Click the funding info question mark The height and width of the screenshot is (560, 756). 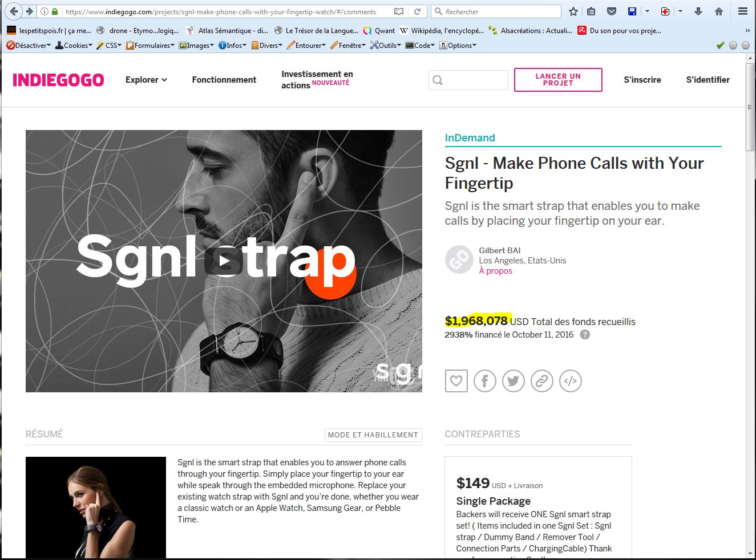point(585,335)
